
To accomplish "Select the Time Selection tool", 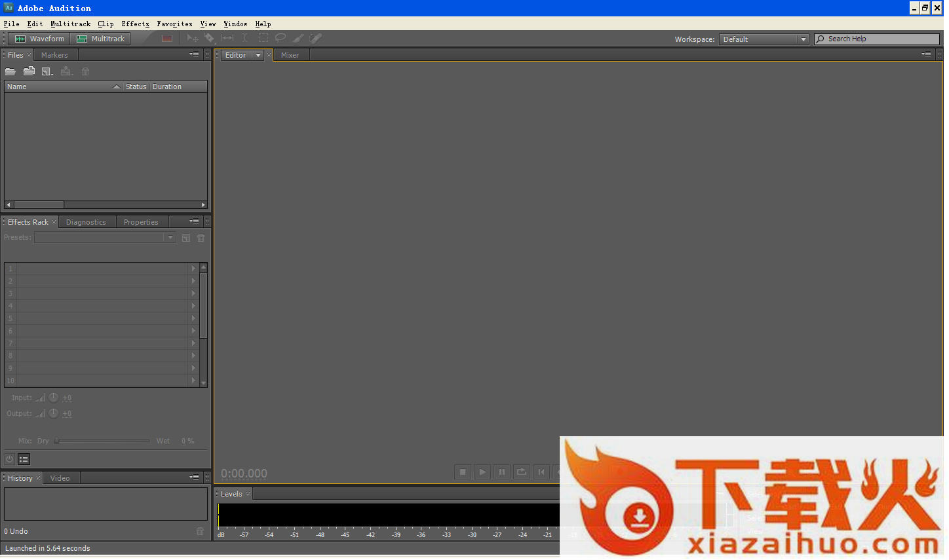I will pyautogui.click(x=245, y=39).
